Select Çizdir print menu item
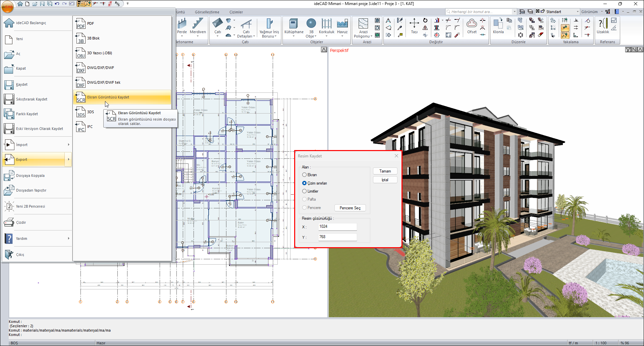 [x=37, y=222]
